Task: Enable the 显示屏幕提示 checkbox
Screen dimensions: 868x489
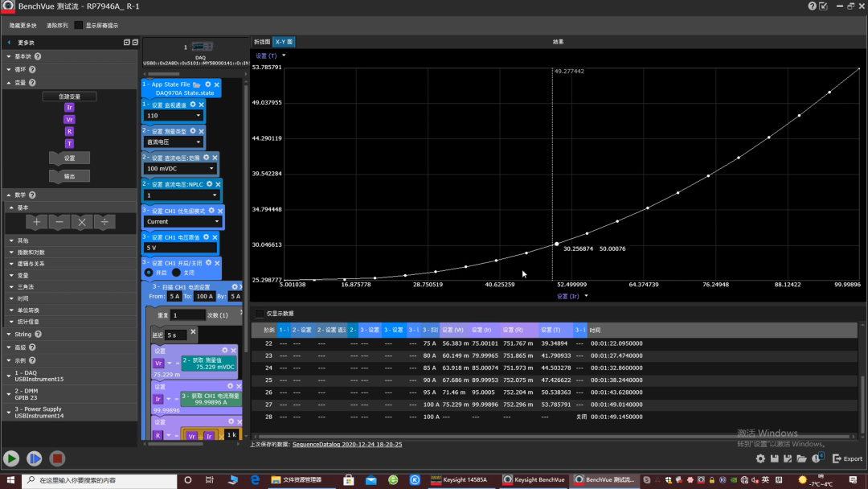Action: (79, 26)
